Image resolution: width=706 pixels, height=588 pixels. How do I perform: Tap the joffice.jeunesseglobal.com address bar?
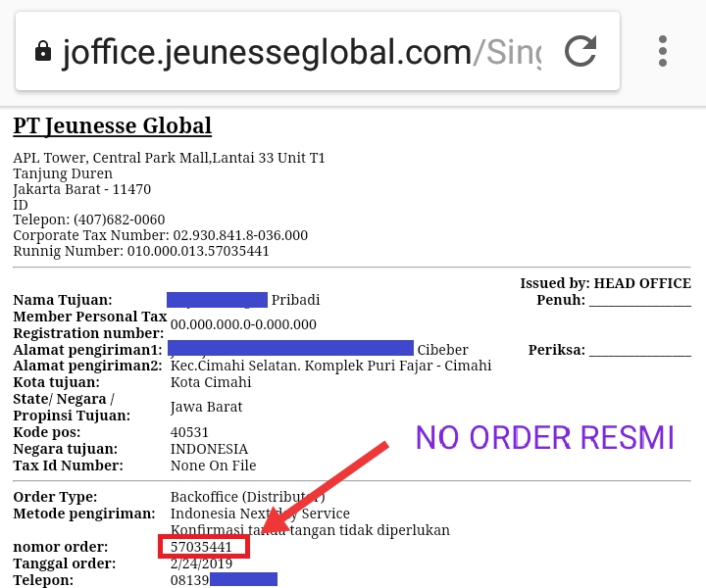(301, 52)
